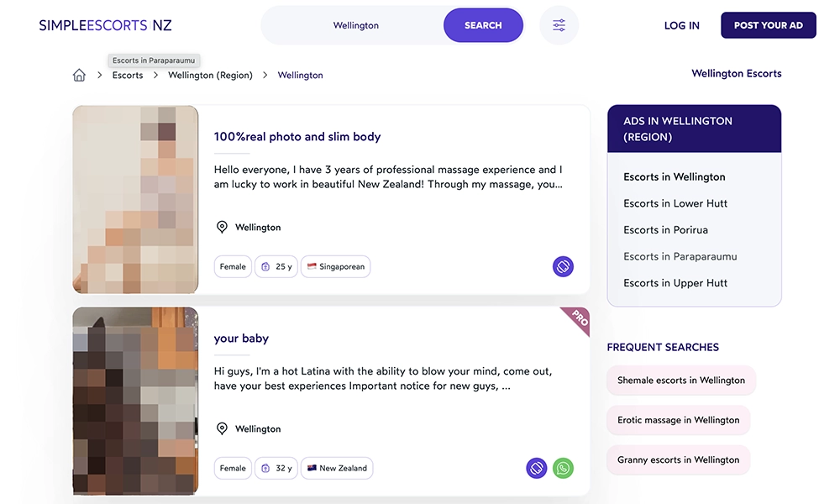The image size is (840, 504).
Task: Click the home icon in breadcrumb
Action: pos(79,75)
